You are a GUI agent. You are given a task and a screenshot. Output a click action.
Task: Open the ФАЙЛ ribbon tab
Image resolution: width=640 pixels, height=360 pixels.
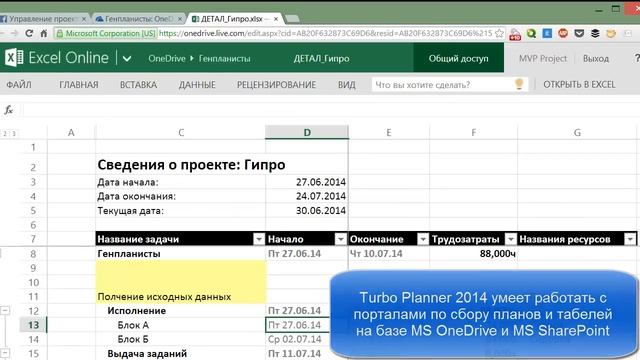tap(19, 84)
